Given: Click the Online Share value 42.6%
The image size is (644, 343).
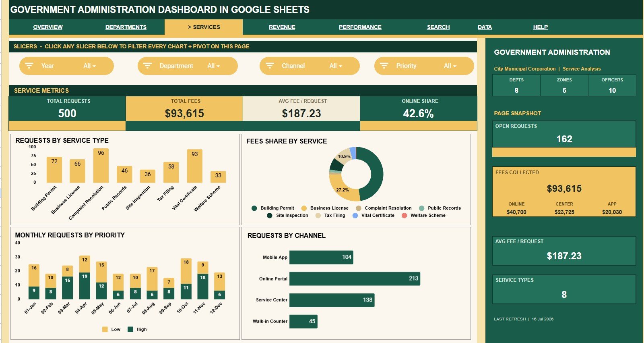Looking at the screenshot, I should pyautogui.click(x=419, y=113).
